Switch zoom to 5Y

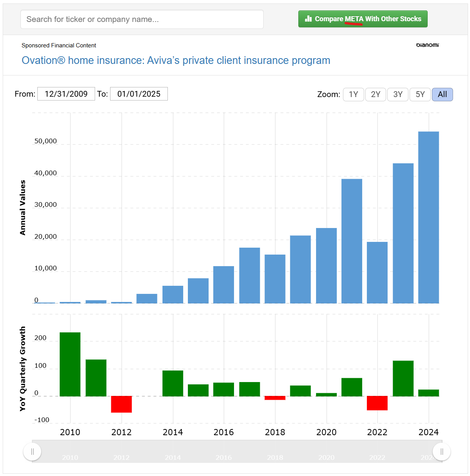point(420,94)
